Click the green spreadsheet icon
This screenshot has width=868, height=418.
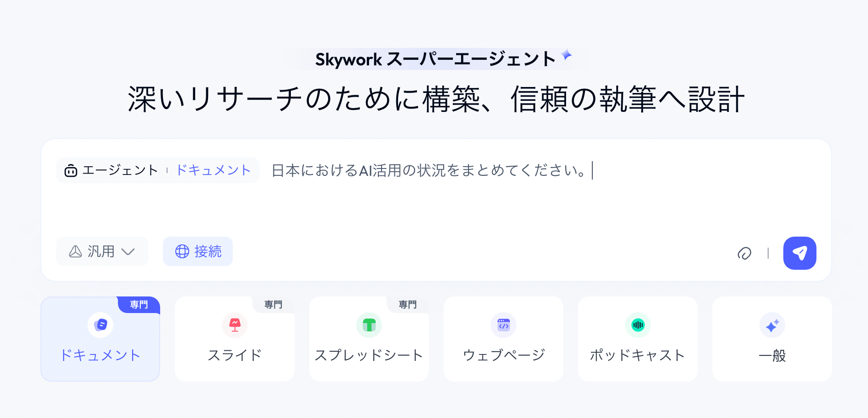369,325
